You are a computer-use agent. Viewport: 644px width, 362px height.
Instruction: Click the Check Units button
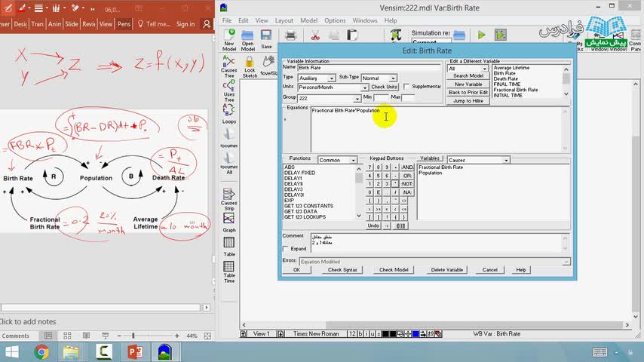pos(384,87)
